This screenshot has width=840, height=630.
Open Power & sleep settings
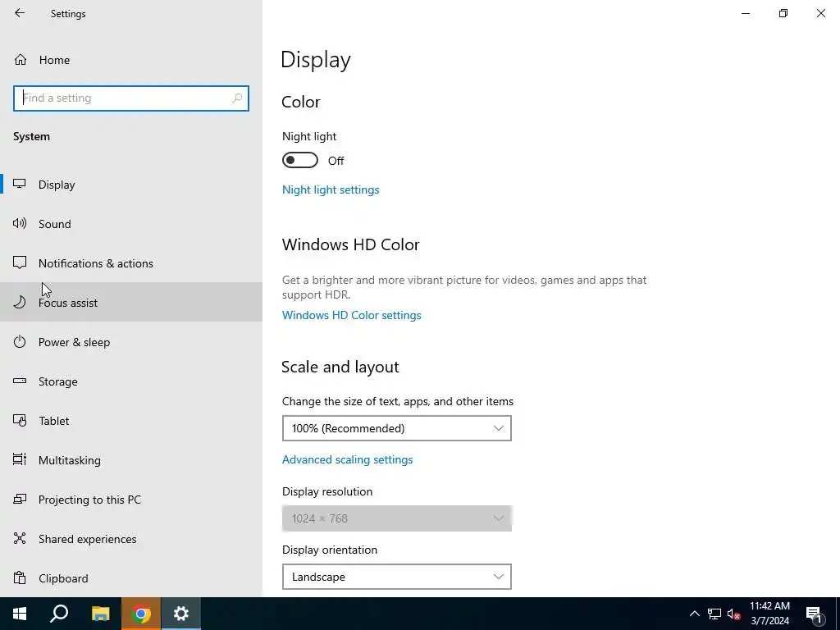131,342
